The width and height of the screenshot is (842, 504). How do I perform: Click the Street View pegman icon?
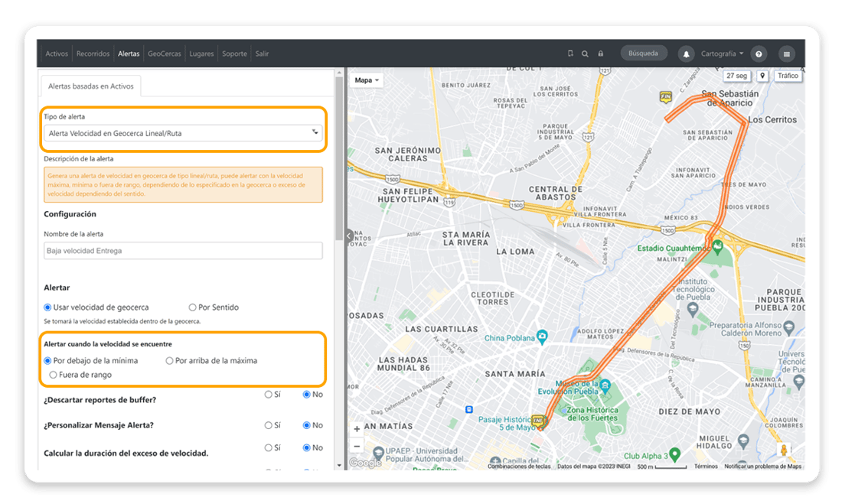pos(784,450)
